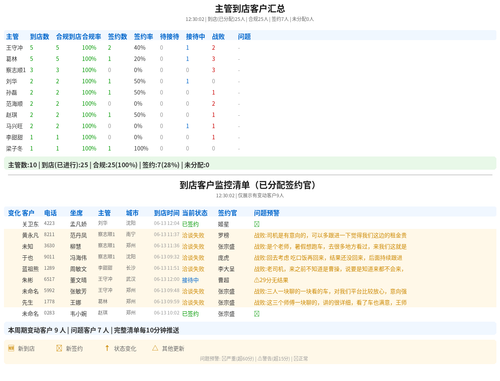Click the 电话 column header
The image size is (500, 381).
[50, 213]
